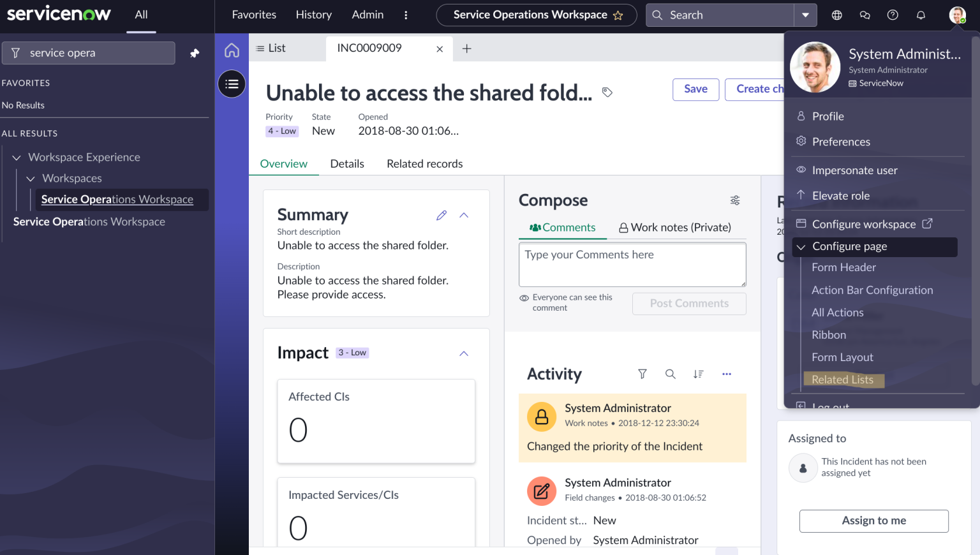Screen dimensions: 980x555
Task: Click the home icon in the workspace sidebar
Action: click(x=232, y=48)
